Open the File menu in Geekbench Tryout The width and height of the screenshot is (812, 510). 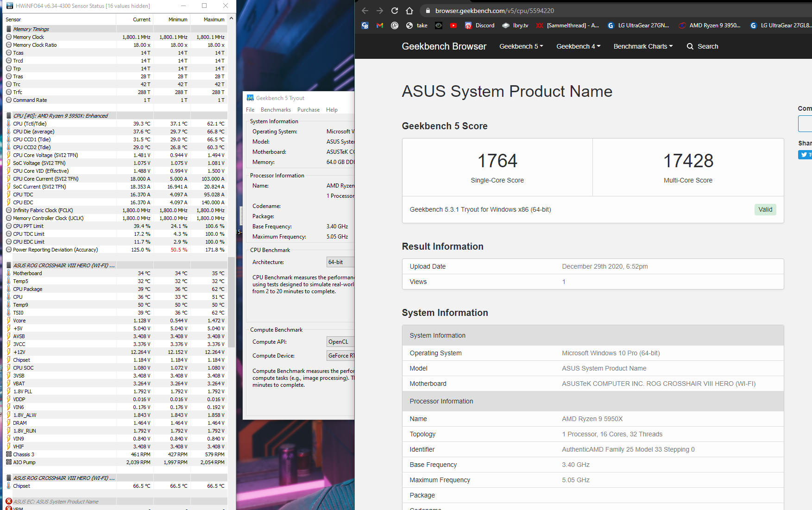pos(250,110)
